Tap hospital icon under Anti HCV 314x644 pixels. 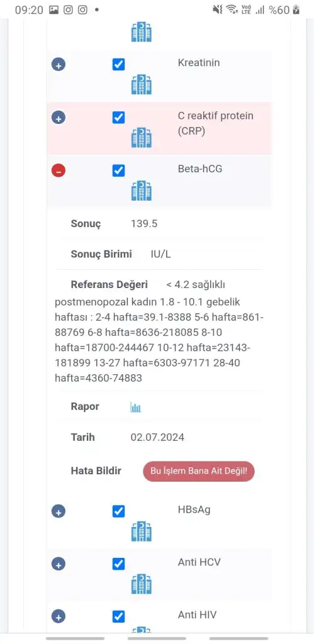click(142, 584)
